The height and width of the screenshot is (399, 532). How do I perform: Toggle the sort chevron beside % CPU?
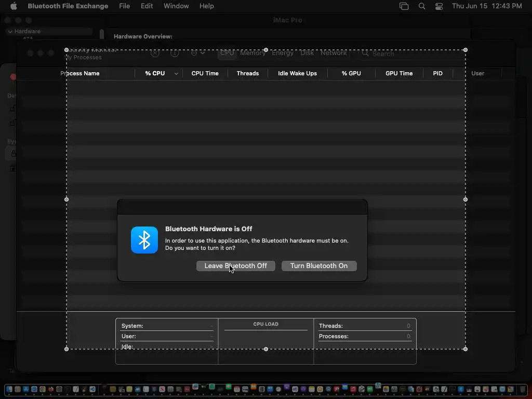(176, 74)
